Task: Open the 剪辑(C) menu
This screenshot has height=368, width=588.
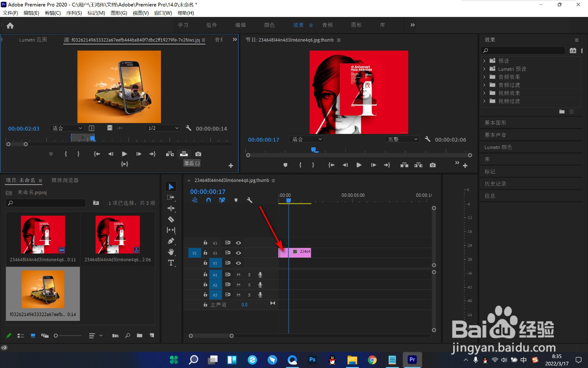Action: coord(53,13)
